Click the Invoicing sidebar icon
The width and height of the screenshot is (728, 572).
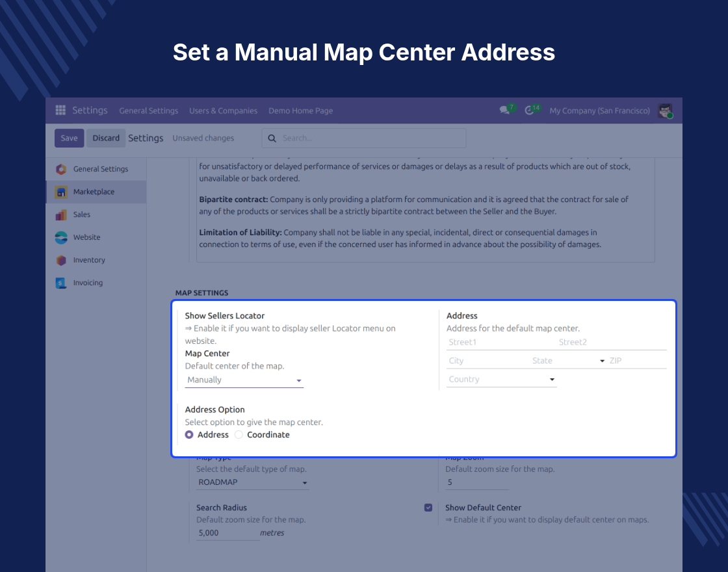[x=61, y=283]
